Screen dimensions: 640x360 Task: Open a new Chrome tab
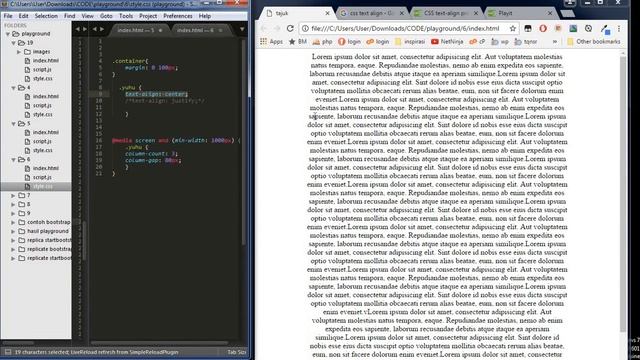(567, 13)
